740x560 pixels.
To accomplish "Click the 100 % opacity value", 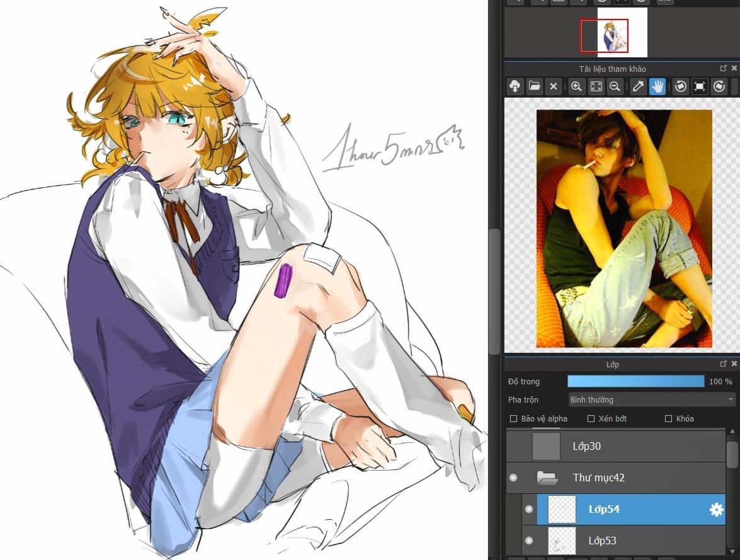I will 720,382.
